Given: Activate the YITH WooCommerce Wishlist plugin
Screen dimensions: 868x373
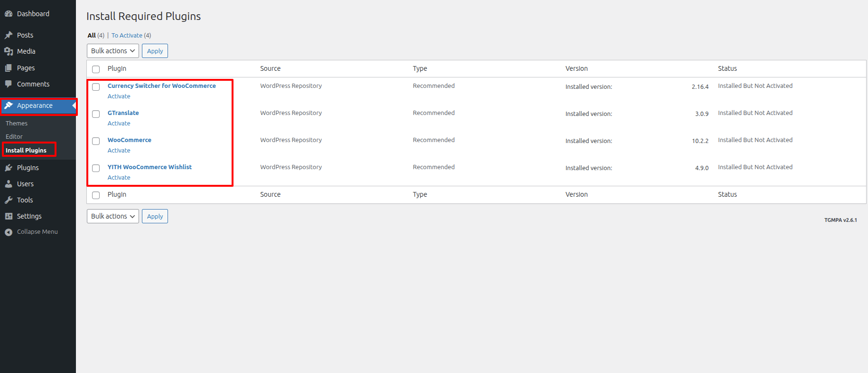Looking at the screenshot, I should click(119, 178).
